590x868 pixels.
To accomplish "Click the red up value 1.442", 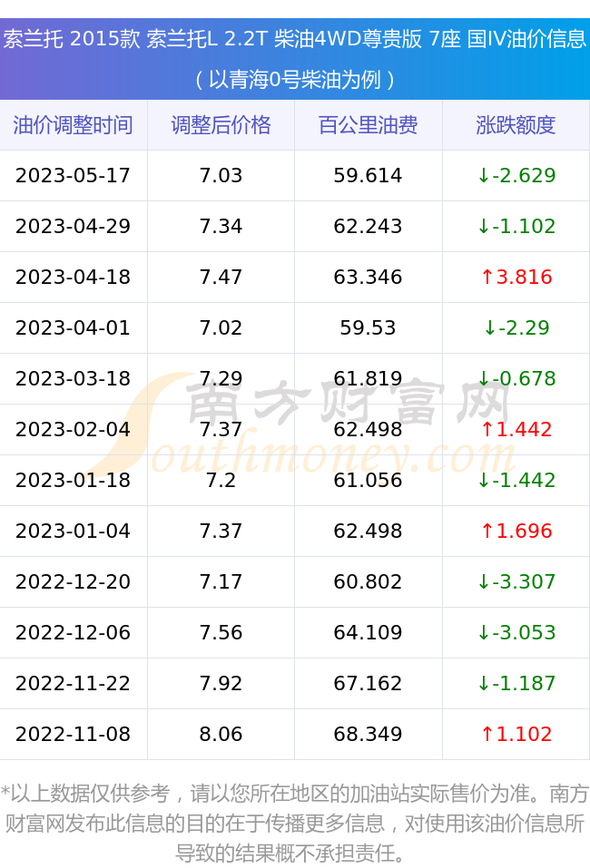I will [516, 429].
